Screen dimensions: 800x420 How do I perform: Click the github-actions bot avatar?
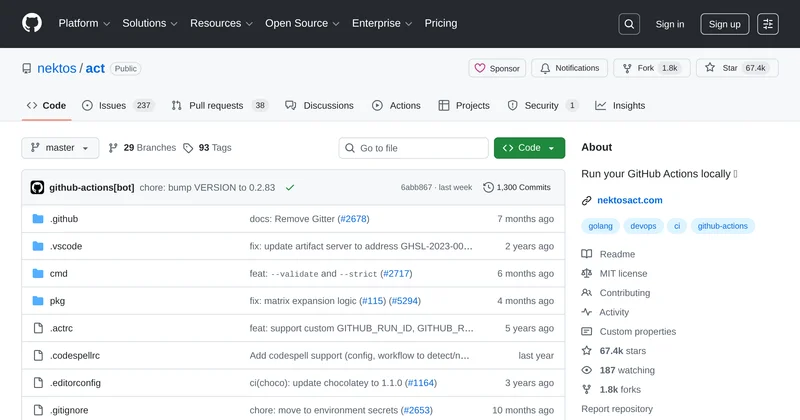tap(38, 187)
